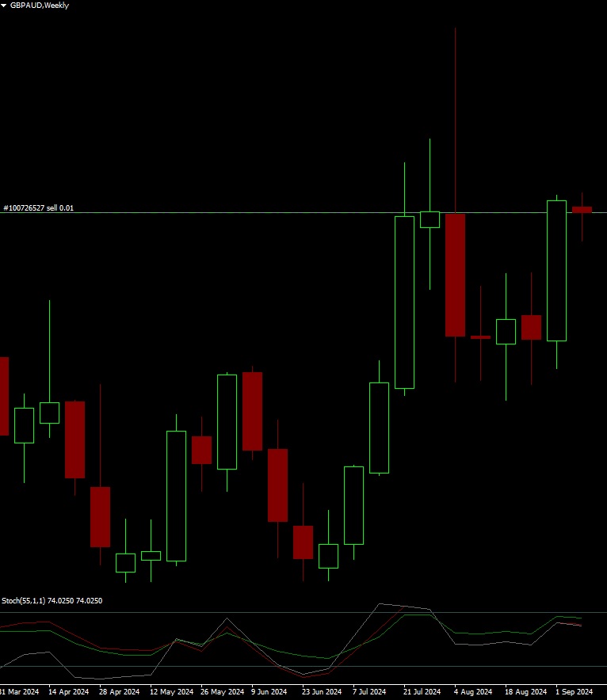Click the 4 Aug 2024 date label
The height and width of the screenshot is (700, 607).
(x=473, y=692)
